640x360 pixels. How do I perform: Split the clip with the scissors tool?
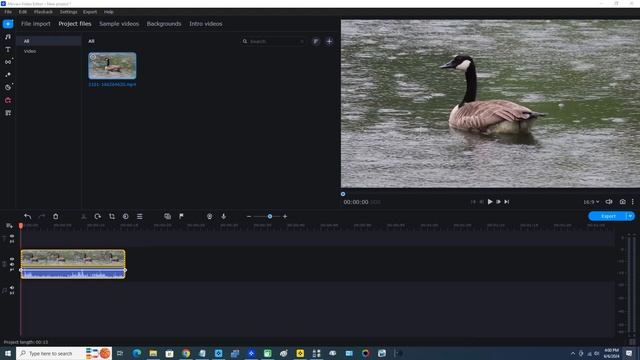(83, 216)
